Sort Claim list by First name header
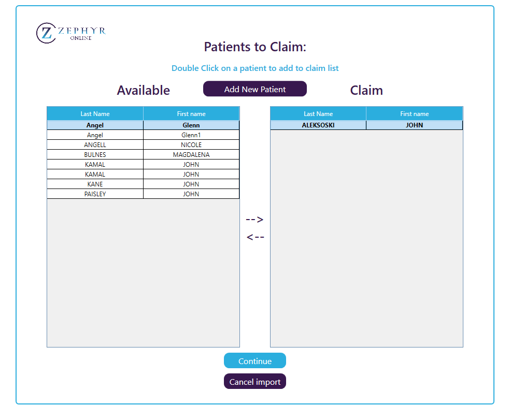Viewport: 510px width, 420px height. (414, 114)
